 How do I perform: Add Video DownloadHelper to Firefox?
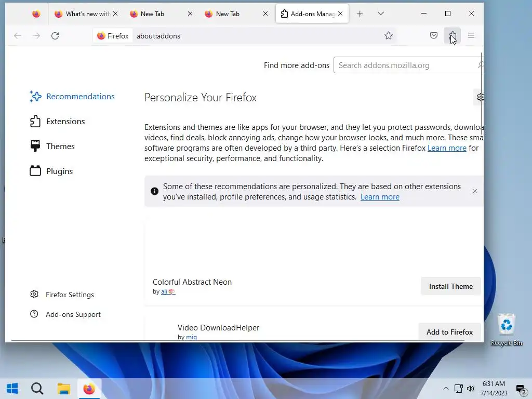click(449, 332)
